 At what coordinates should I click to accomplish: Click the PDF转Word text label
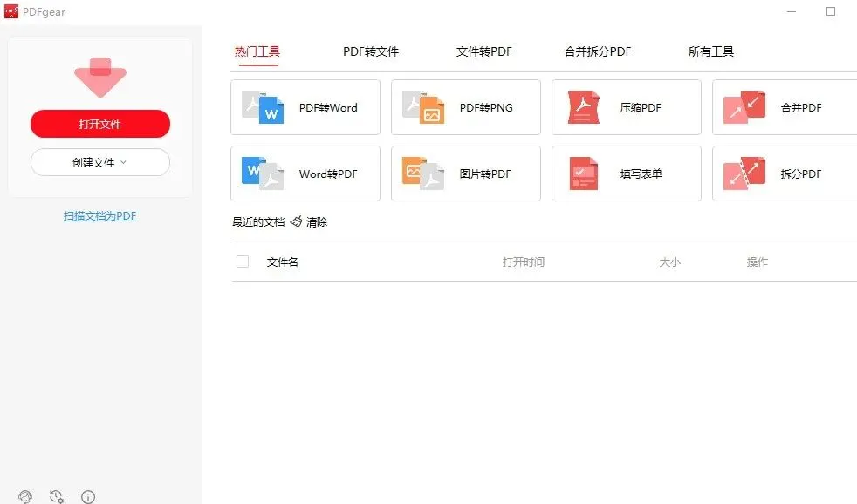(x=328, y=107)
